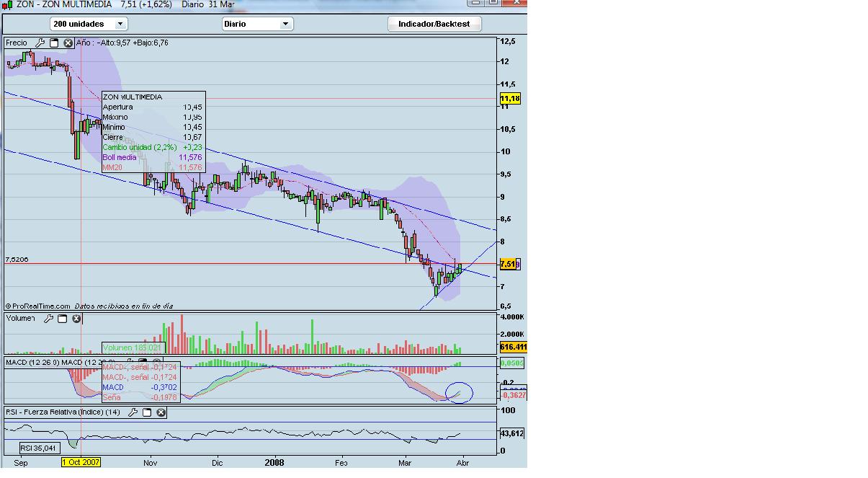Close the Volumen indicator panel

tap(76, 318)
